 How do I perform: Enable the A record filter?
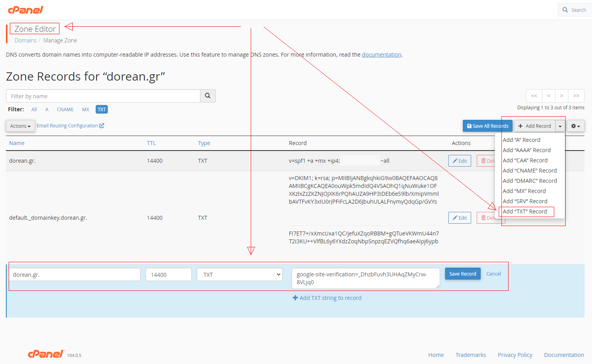tap(46, 109)
